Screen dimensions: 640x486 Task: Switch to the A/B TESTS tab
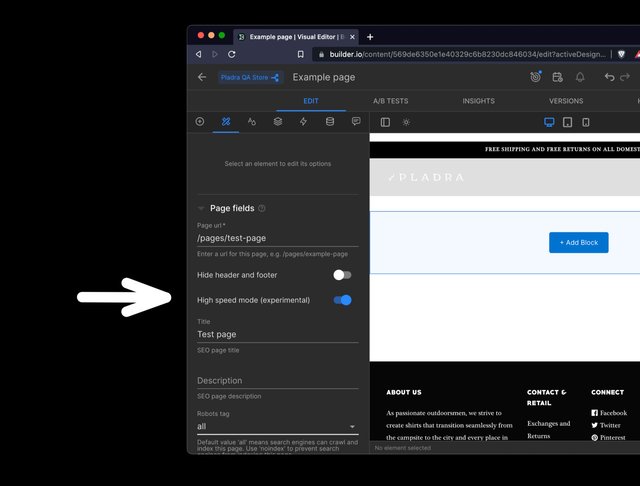[391, 101]
